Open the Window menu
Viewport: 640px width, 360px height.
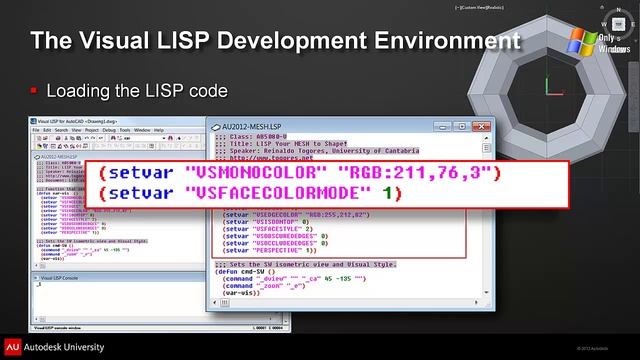click(142, 130)
